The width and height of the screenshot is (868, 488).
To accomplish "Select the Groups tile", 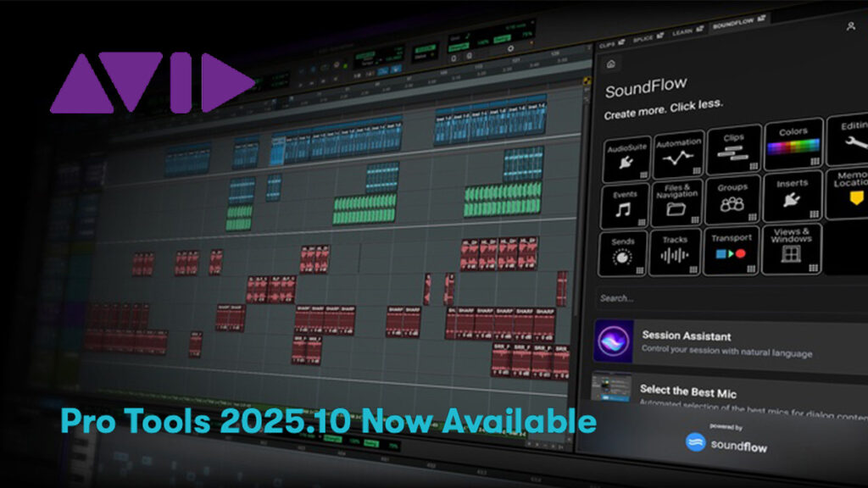I will 732,198.
